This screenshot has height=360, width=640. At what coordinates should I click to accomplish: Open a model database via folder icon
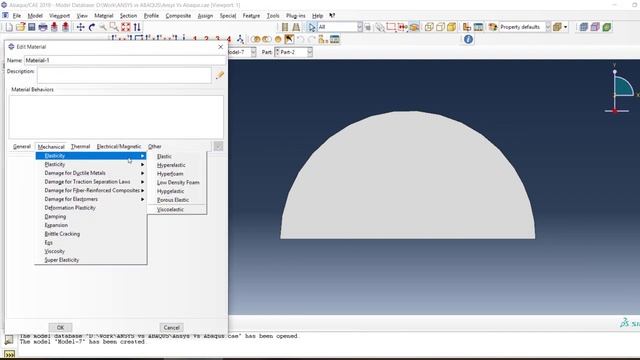pos(20,27)
